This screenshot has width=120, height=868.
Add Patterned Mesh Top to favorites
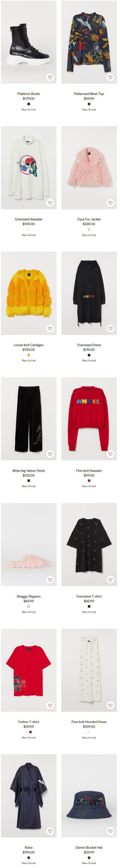pyautogui.click(x=110, y=78)
